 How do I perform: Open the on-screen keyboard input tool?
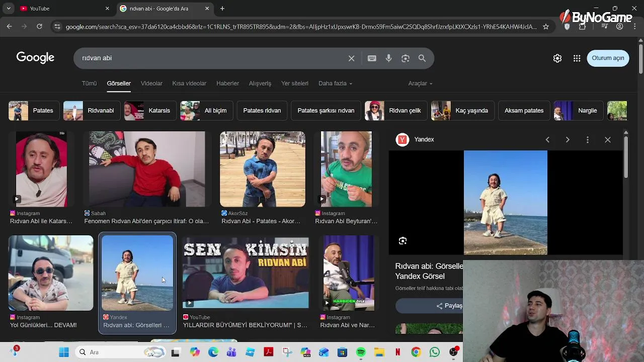[372, 58]
